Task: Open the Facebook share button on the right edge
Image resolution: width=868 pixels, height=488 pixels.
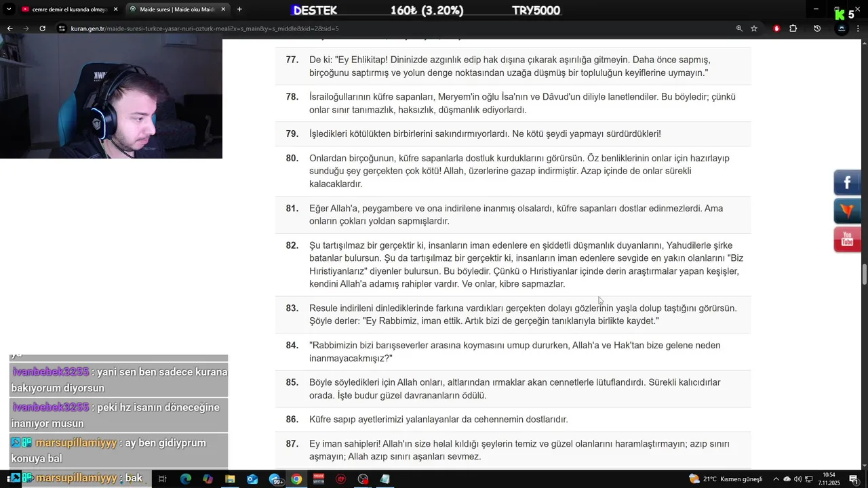Action: [848, 182]
